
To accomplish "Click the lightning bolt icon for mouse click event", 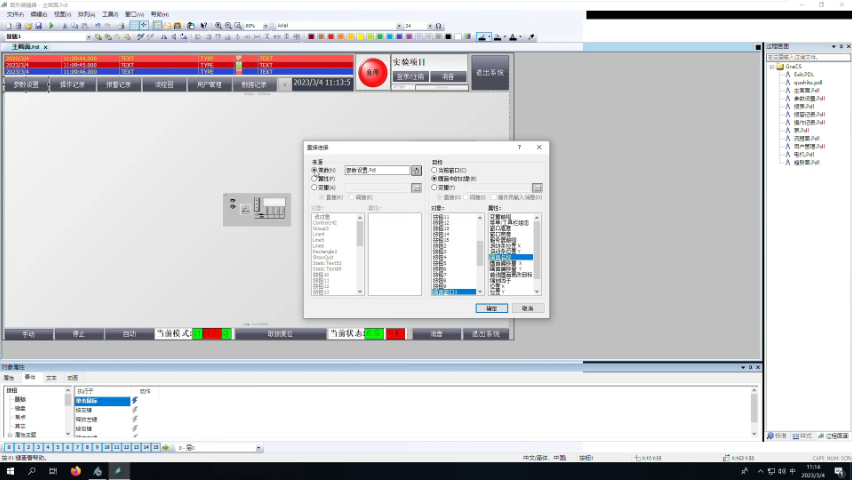I will (x=135, y=400).
